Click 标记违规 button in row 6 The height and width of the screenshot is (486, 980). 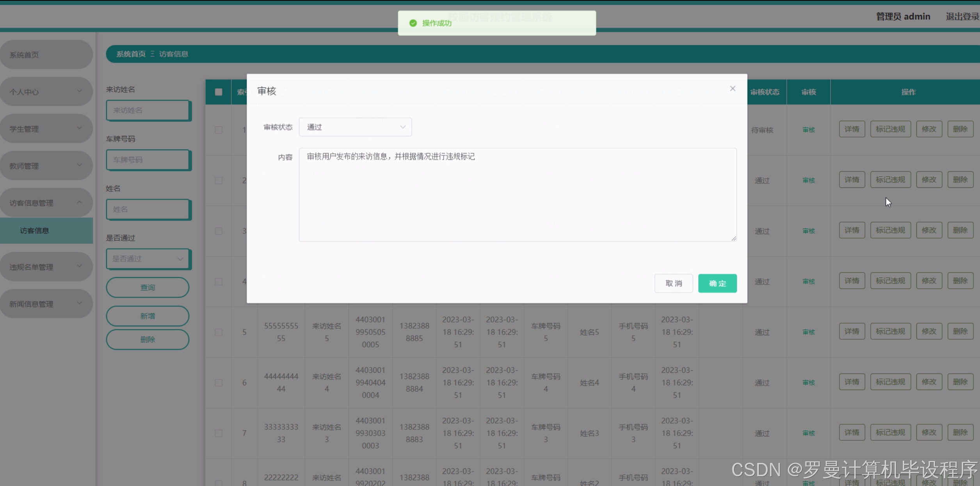[x=890, y=382]
